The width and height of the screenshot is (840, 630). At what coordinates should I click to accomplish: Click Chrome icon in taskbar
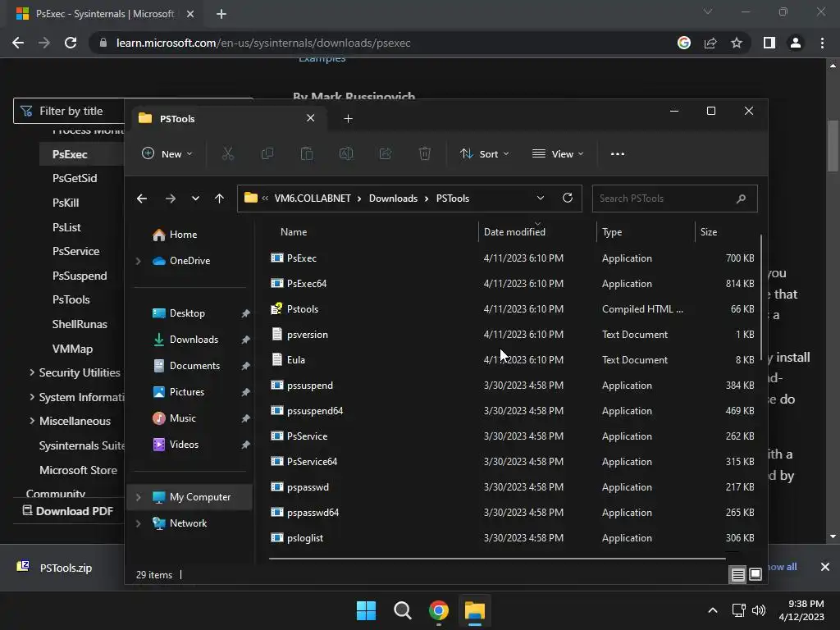pos(438,610)
